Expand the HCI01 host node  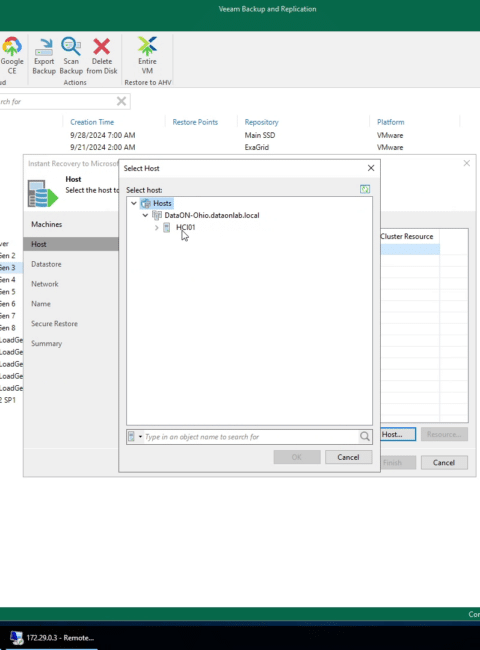[x=157, y=227]
